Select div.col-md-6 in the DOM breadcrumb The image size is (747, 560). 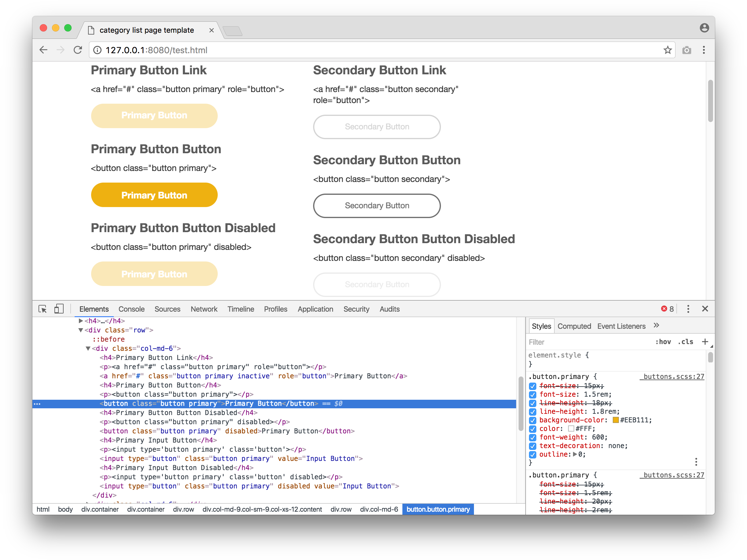[x=379, y=509]
